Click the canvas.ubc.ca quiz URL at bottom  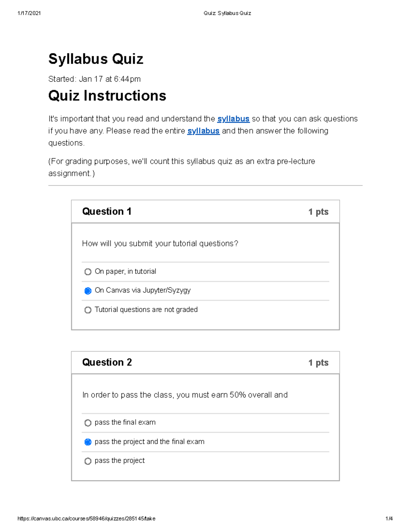87,519
